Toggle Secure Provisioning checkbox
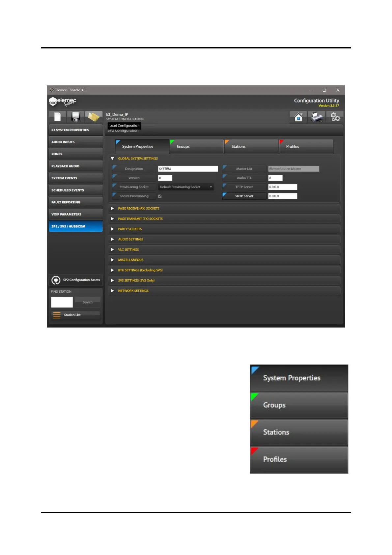 (x=160, y=196)
